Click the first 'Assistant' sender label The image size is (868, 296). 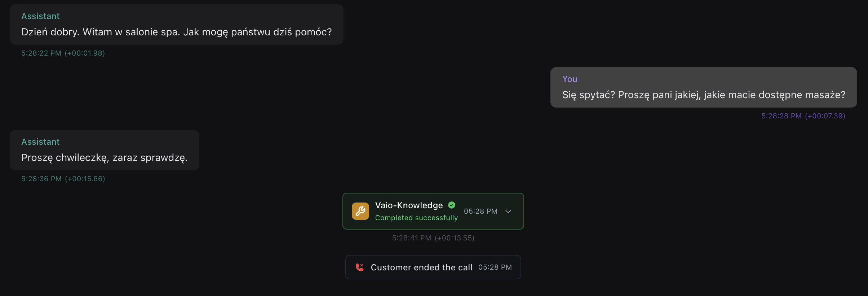40,16
